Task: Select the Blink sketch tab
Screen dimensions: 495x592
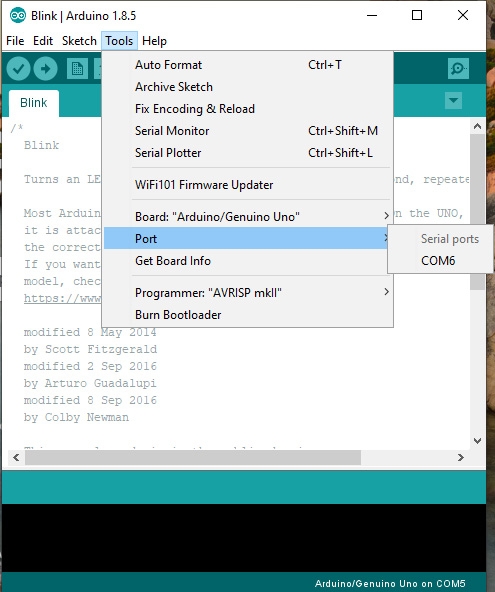Action: (x=34, y=103)
